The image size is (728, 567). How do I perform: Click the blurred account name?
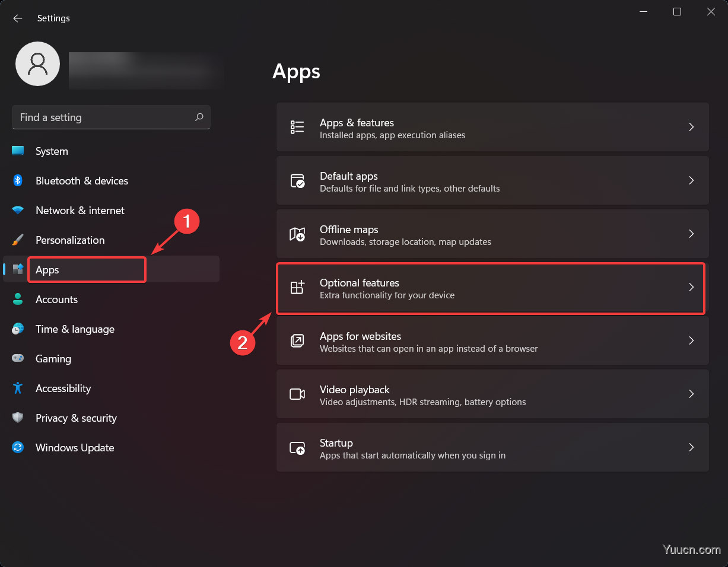coord(145,71)
